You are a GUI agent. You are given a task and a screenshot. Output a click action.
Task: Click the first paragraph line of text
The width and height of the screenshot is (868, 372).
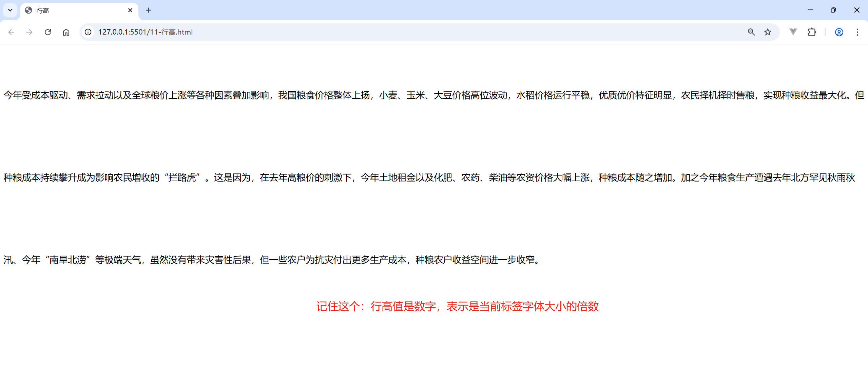pyautogui.click(x=433, y=95)
